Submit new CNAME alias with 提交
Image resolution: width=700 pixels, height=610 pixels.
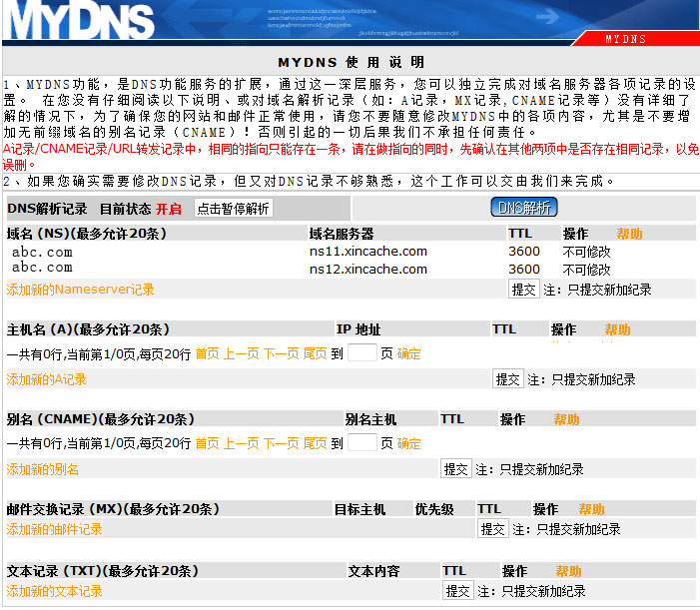coord(456,469)
